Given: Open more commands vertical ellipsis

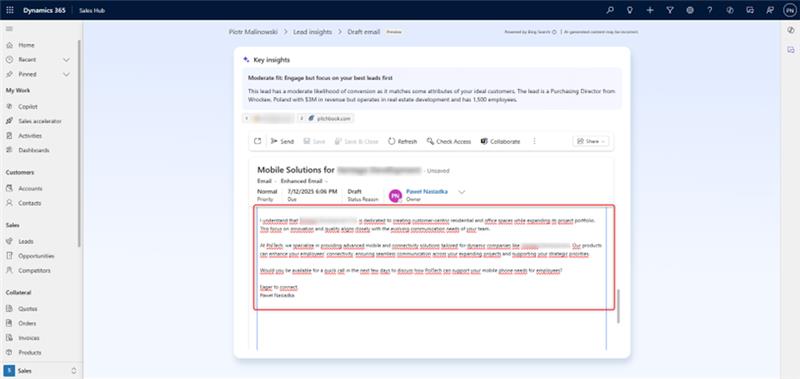Looking at the screenshot, I should tap(534, 141).
